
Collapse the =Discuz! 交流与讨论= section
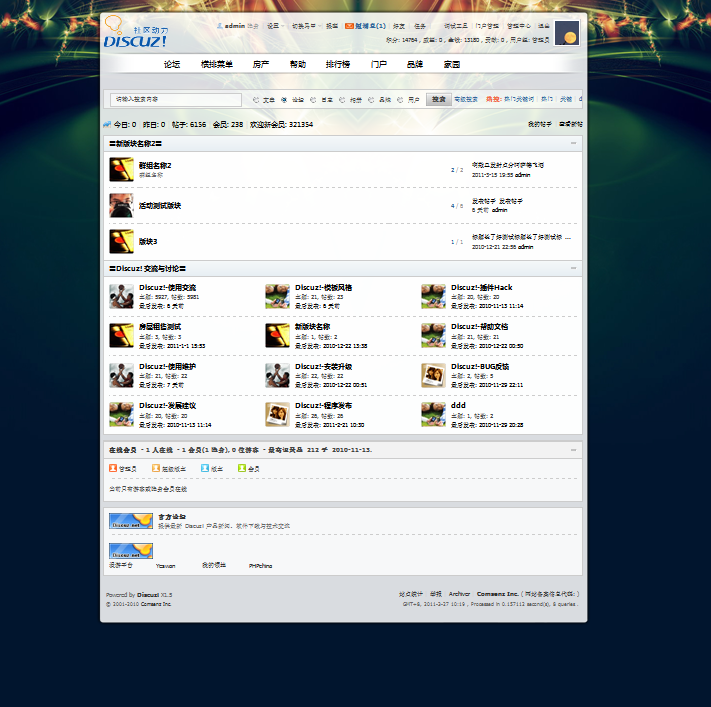[574, 268]
